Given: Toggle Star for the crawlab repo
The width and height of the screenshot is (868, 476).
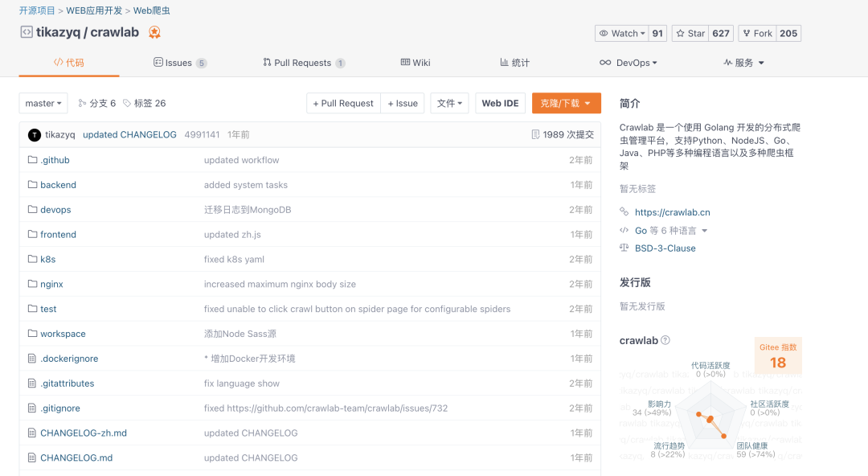Looking at the screenshot, I should [x=690, y=34].
